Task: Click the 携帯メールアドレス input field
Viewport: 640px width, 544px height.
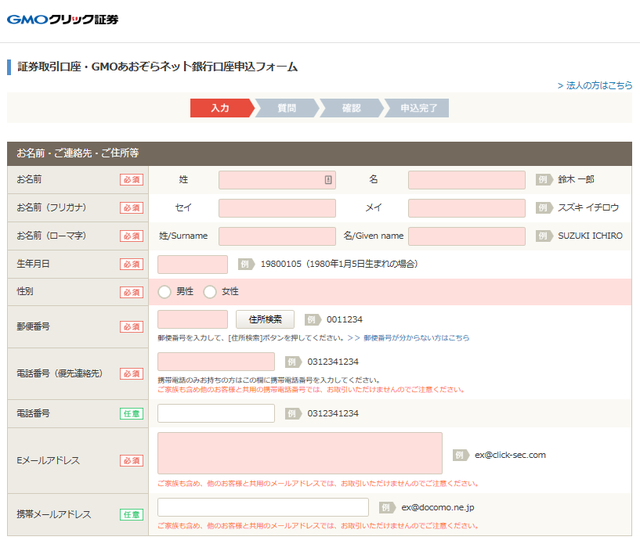Action: pyautogui.click(x=263, y=507)
